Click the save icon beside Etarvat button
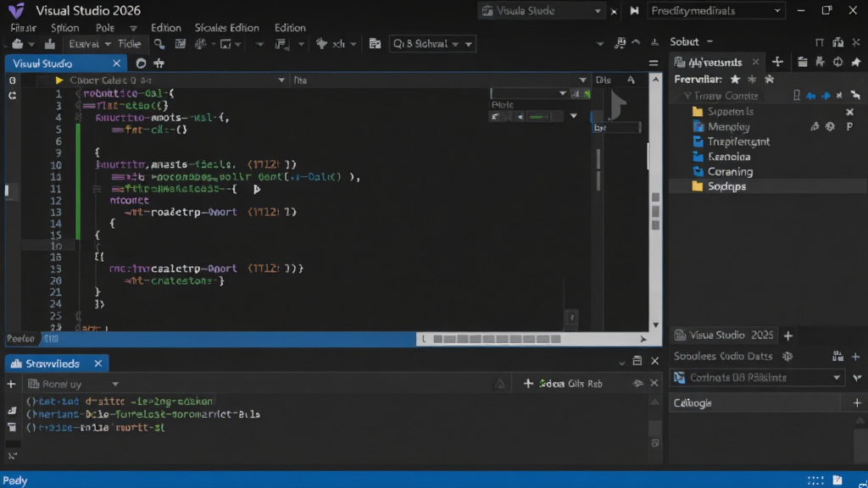The image size is (868, 488). point(50,44)
